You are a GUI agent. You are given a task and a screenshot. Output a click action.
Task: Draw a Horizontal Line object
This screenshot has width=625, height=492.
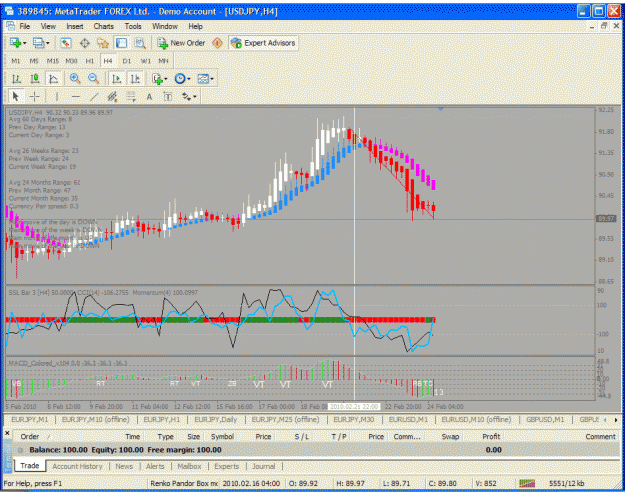point(76,96)
